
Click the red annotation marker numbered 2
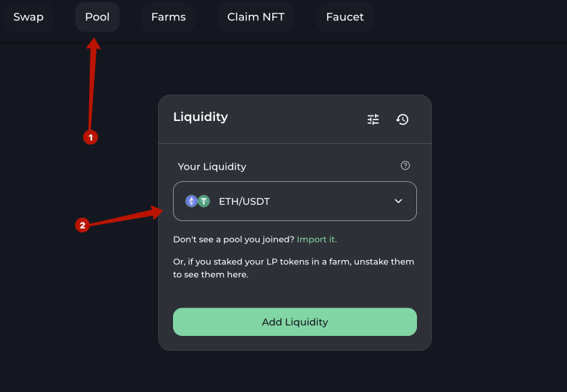[x=82, y=225]
